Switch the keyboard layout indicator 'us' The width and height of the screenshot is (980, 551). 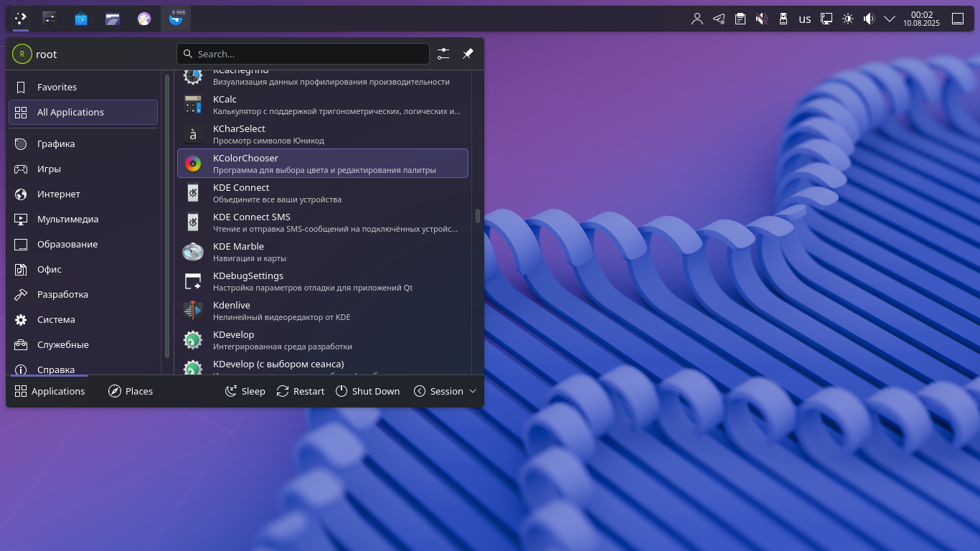pyautogui.click(x=805, y=19)
